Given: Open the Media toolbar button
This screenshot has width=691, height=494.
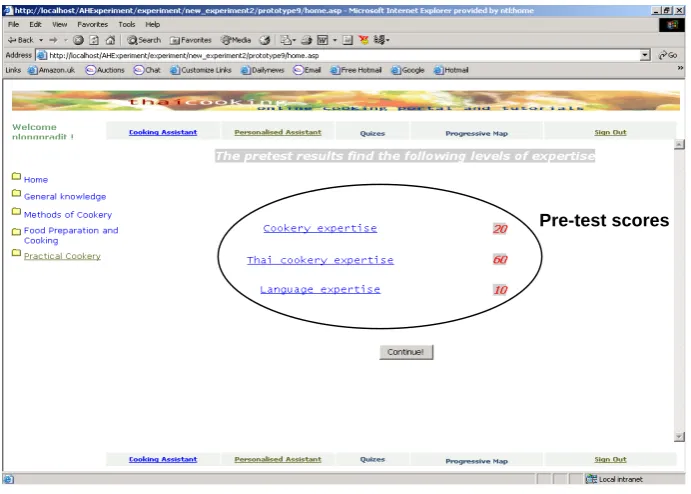Looking at the screenshot, I should pyautogui.click(x=236, y=40).
